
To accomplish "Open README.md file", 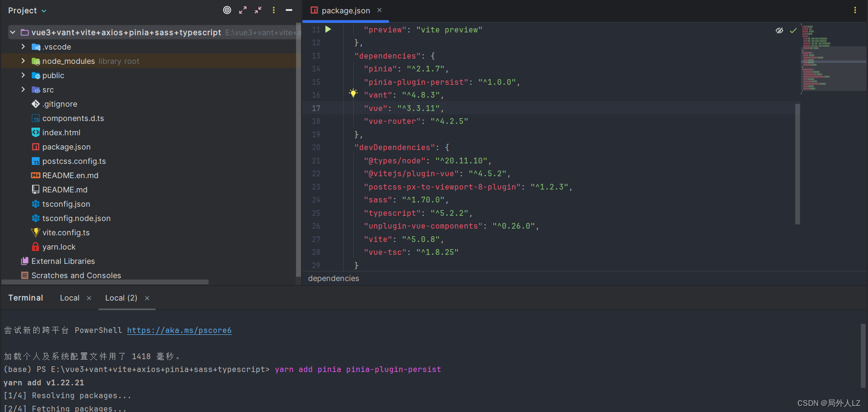I will [65, 190].
